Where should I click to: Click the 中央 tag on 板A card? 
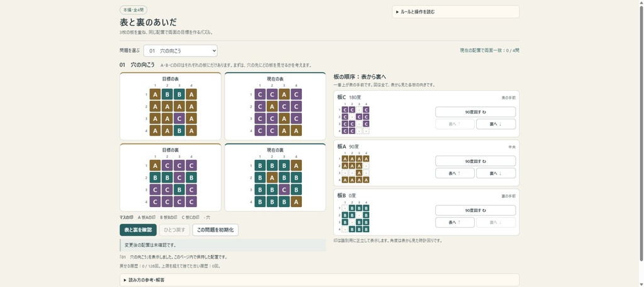click(x=512, y=147)
